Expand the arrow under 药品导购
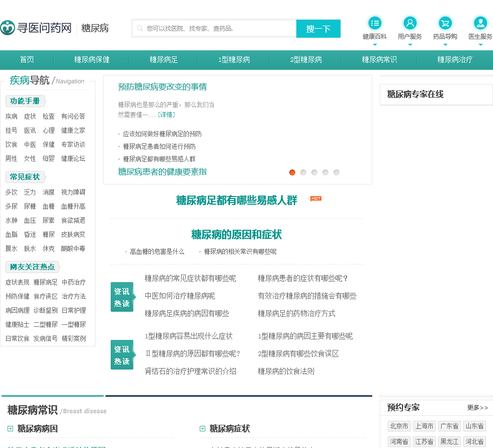The height and width of the screenshot is (448, 493). [445, 45]
